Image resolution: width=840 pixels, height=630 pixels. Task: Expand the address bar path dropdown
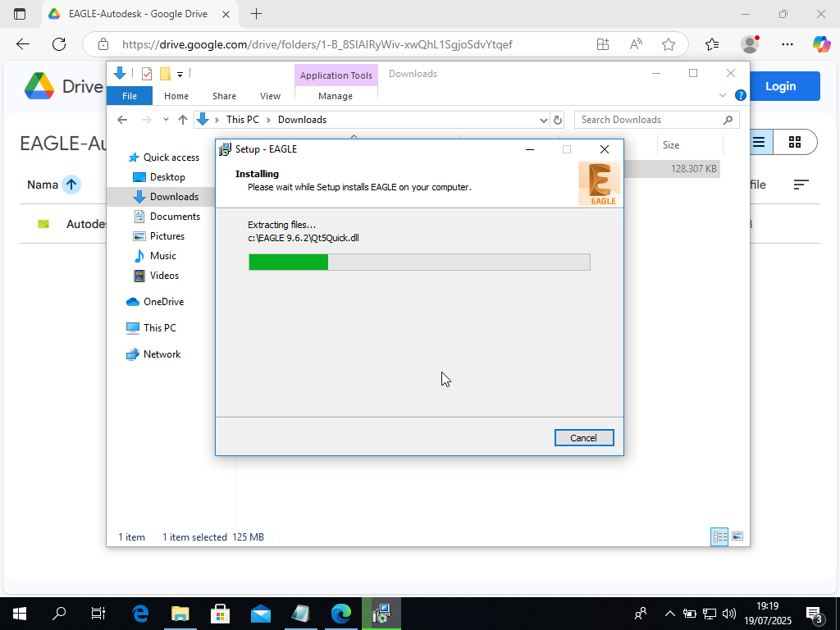pos(543,119)
